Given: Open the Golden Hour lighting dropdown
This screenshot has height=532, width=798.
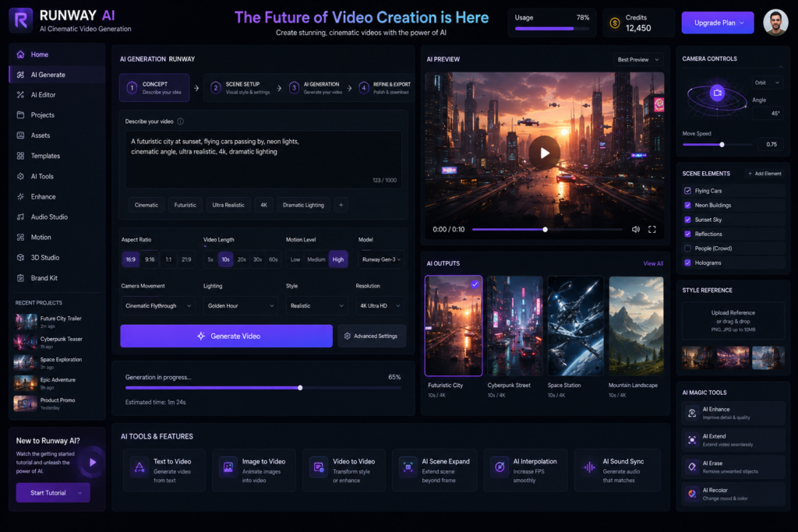Looking at the screenshot, I should pyautogui.click(x=241, y=305).
